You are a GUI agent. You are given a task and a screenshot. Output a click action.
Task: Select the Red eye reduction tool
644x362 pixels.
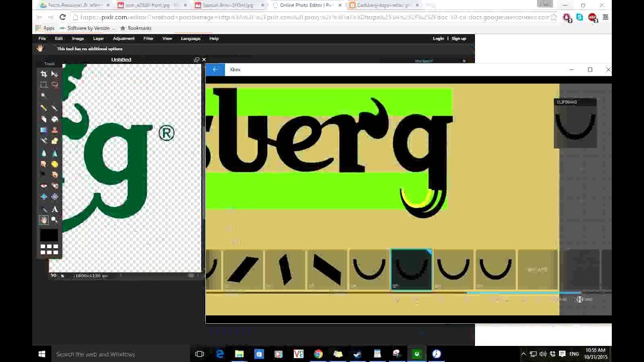[x=44, y=186]
